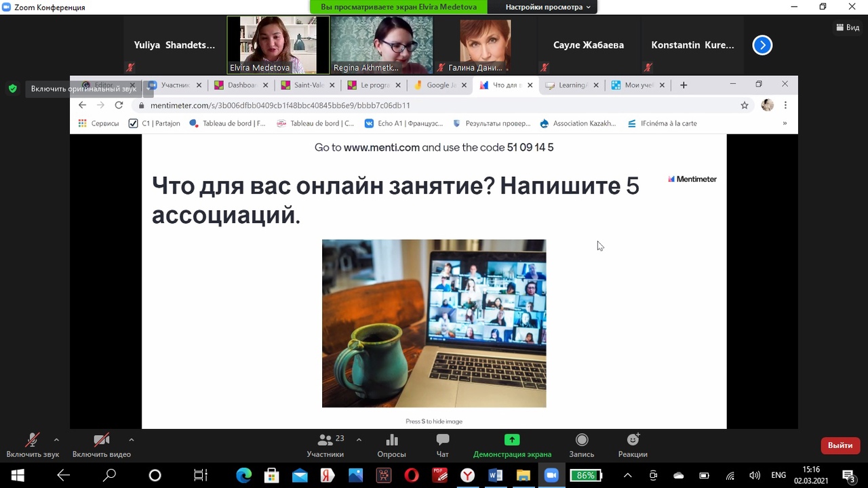Open Windows search magnifier
Screen dimensions: 868x488
pyautogui.click(x=109, y=475)
